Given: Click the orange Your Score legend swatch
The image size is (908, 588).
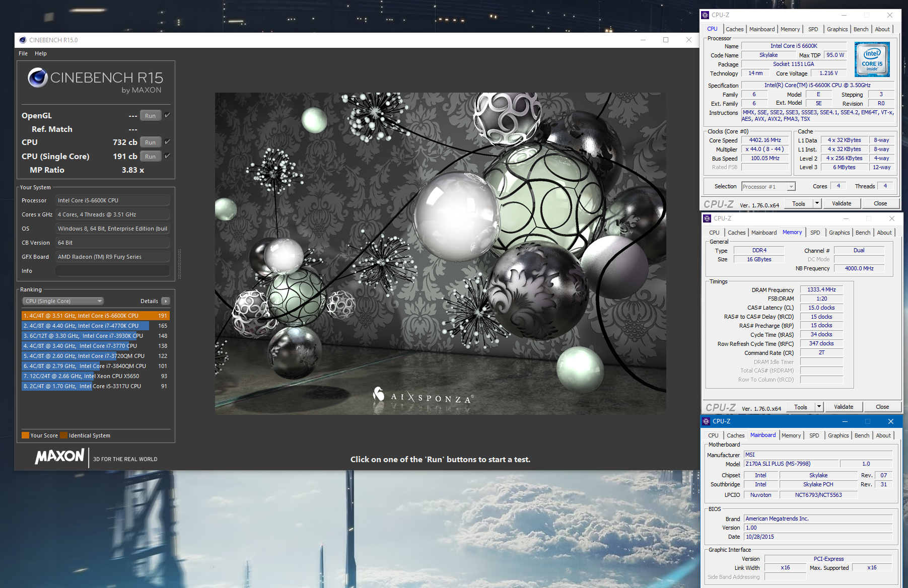Looking at the screenshot, I should 25,435.
